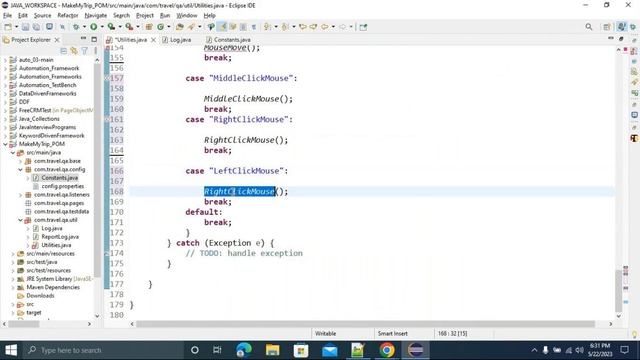Open the Run icon dropdown arrow
The width and height of the screenshot is (640, 360).
click(102, 27)
